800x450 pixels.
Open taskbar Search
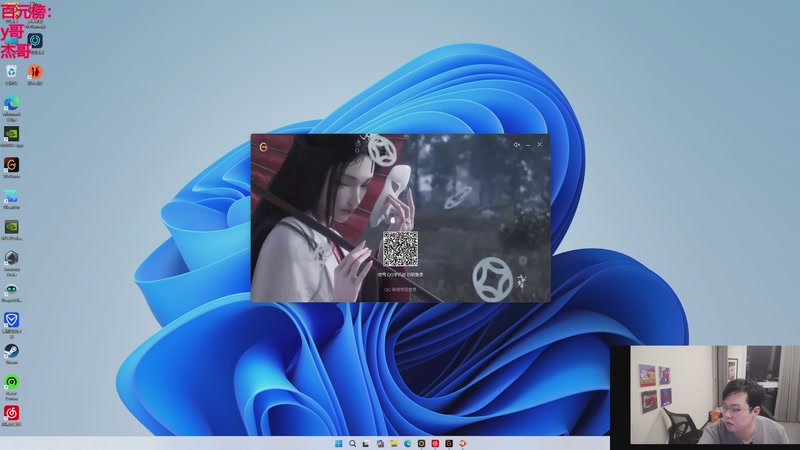click(x=353, y=443)
